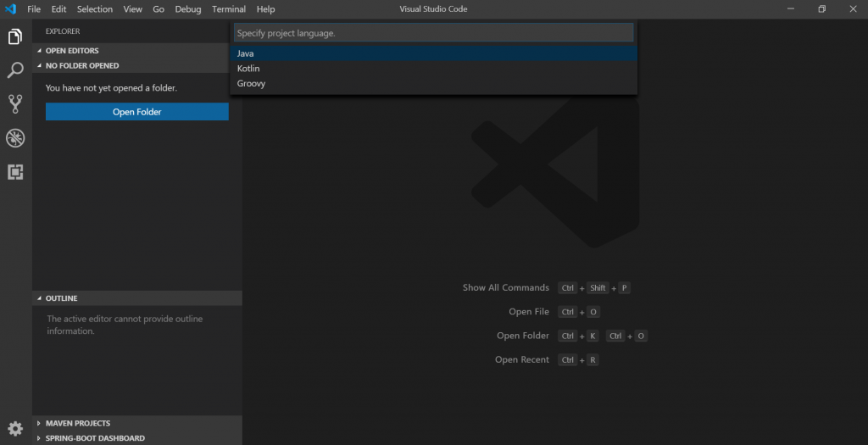Open the Debug menu

[x=187, y=8]
